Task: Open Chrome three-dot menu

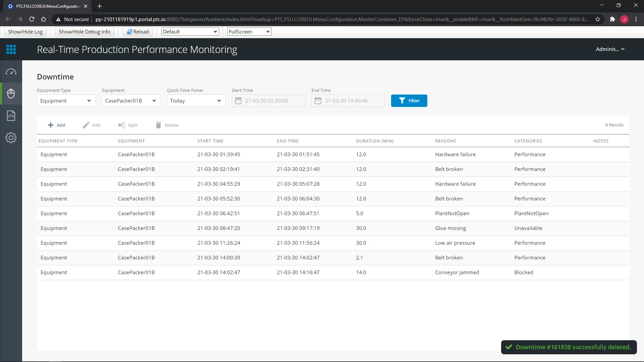Action: 636,19
